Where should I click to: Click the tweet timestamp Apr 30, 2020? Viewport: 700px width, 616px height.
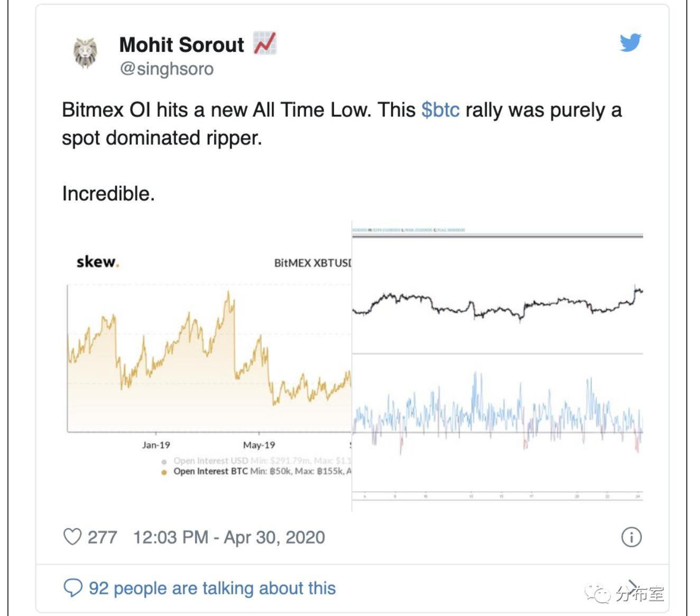(228, 537)
